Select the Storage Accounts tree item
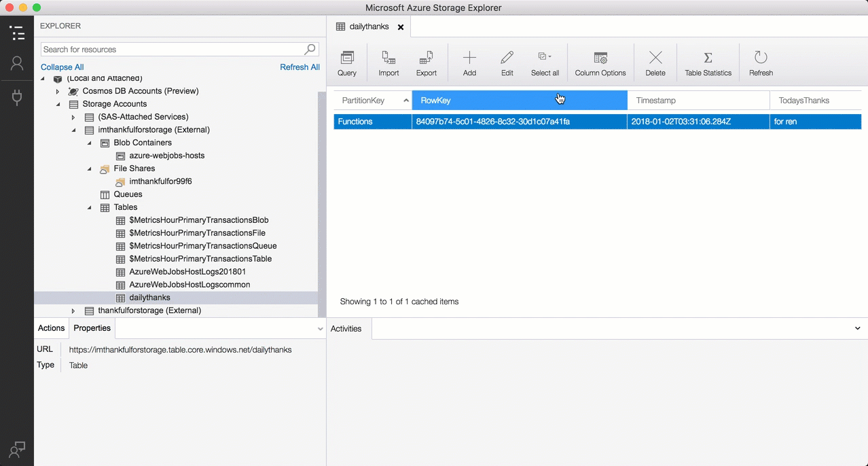868x466 pixels. point(115,104)
